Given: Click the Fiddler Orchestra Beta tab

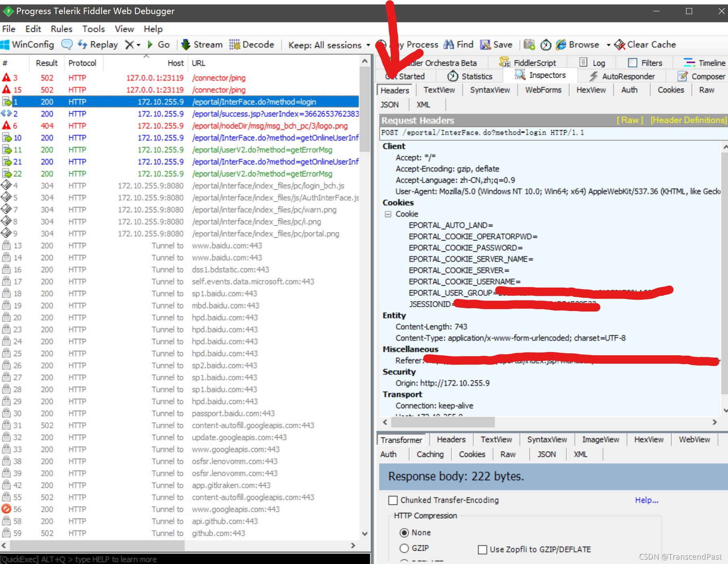Looking at the screenshot, I should tap(433, 63).
